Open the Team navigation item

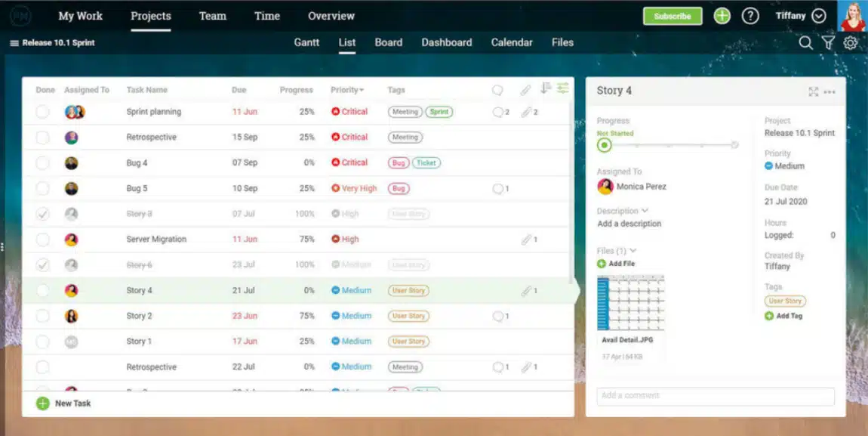[213, 16]
